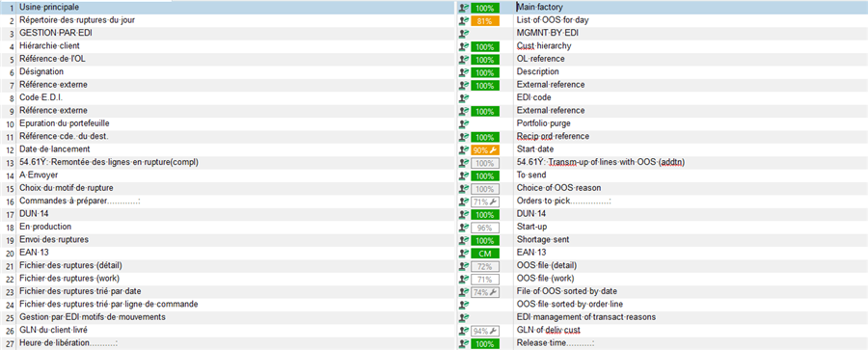This screenshot has width=868, height=350.
Task: Click the orange 81% match badge
Action: (x=485, y=21)
